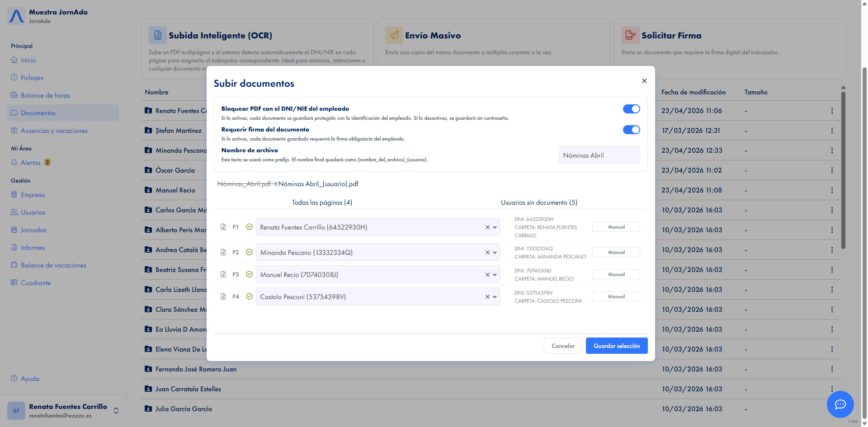Go to the Documentos section
This screenshot has height=427, width=868.
[x=38, y=113]
